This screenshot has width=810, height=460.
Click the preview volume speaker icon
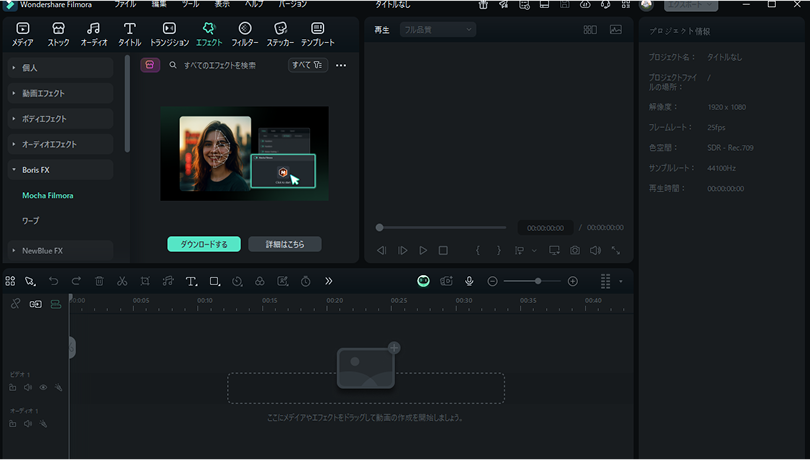pos(595,251)
